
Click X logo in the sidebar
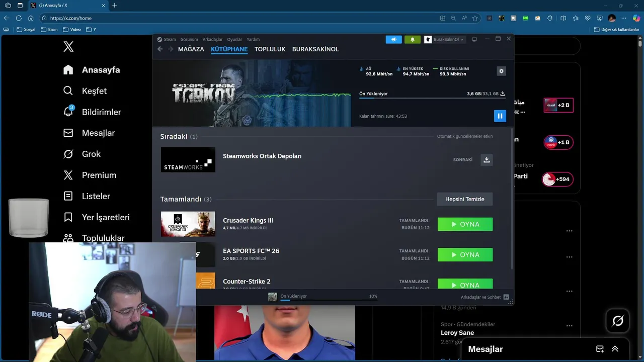(68, 47)
